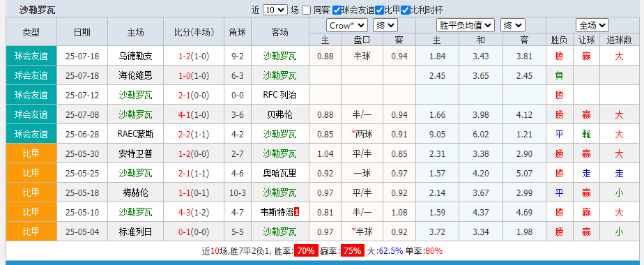This screenshot has height=265, width=644.
Task: Open home team 海伦维恩 link
Action: pos(136,75)
